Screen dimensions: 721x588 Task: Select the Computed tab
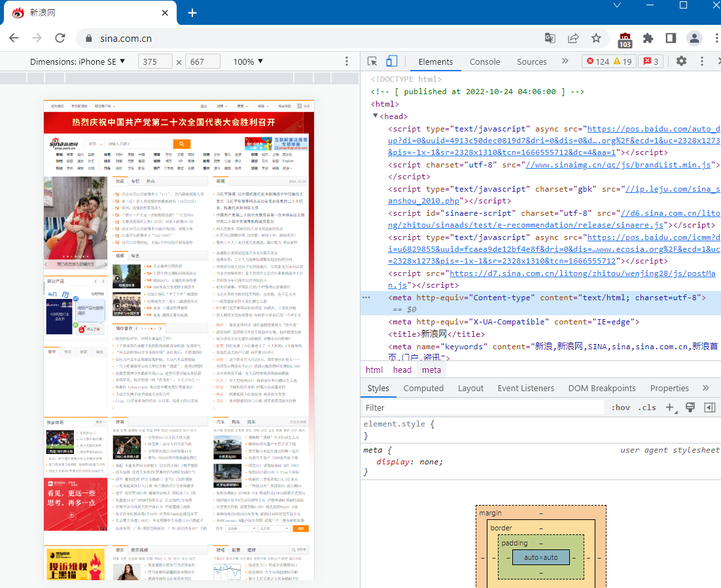[x=423, y=389]
